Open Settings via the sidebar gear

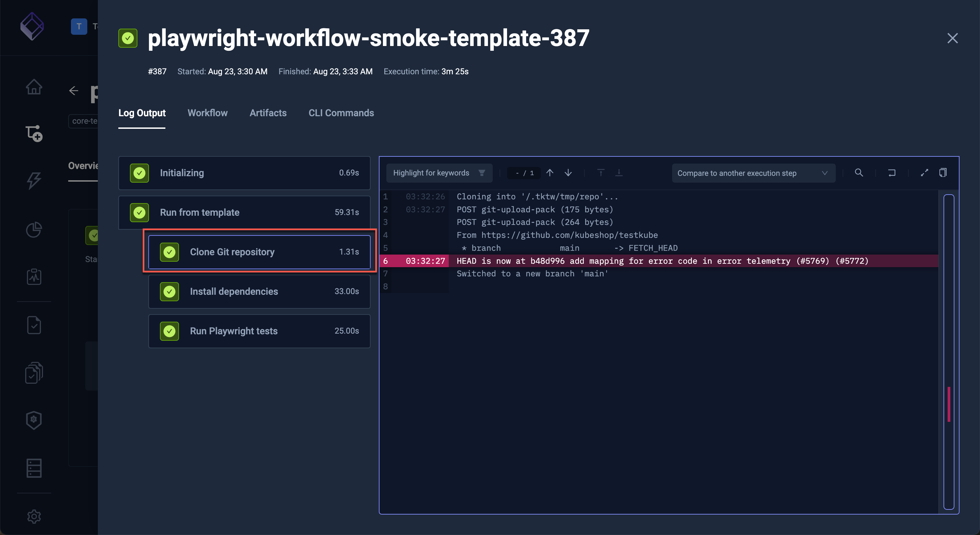(34, 516)
